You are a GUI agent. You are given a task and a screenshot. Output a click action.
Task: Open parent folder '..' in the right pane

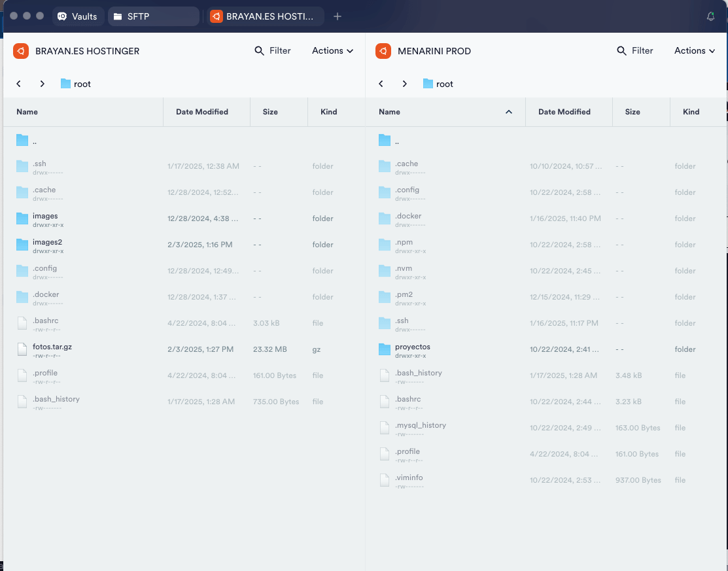[546, 140]
